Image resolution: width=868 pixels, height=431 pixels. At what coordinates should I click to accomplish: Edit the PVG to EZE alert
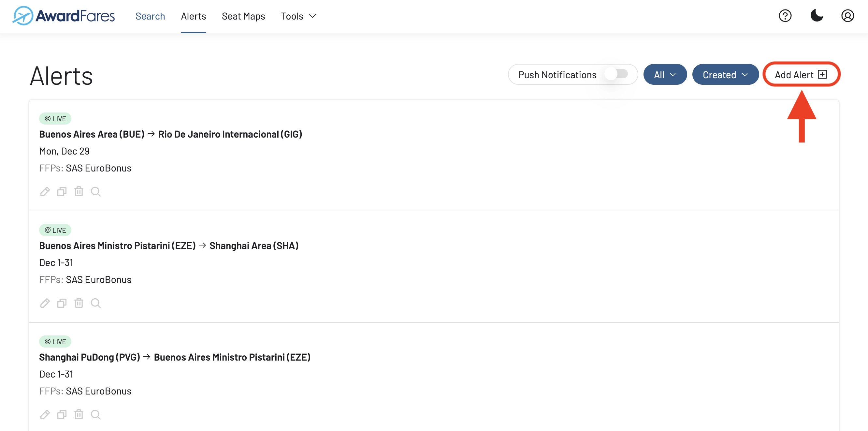pyautogui.click(x=45, y=414)
